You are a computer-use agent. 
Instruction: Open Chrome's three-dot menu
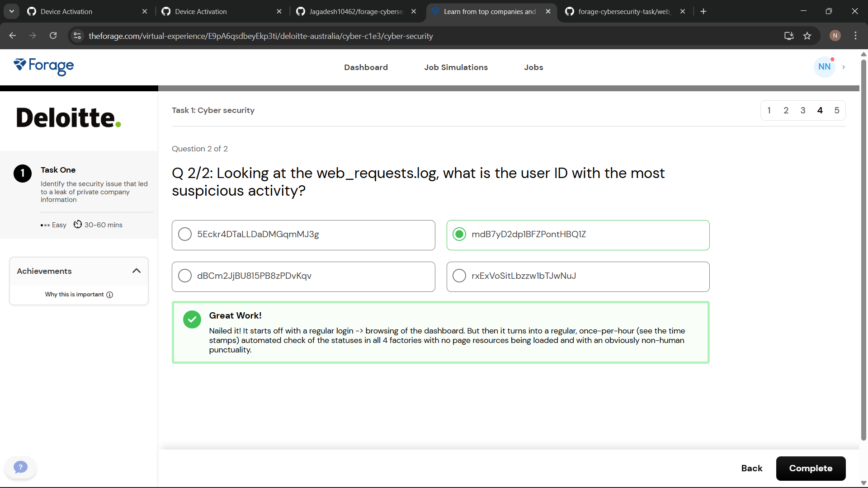pos(855,36)
